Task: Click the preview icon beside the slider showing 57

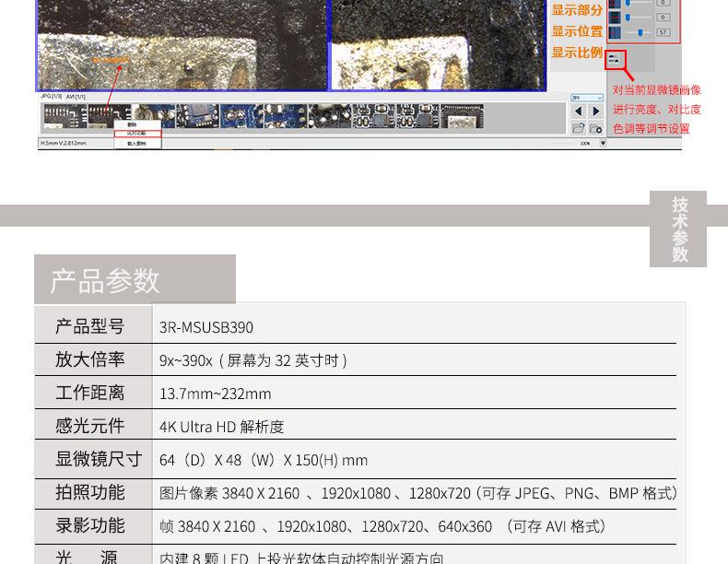Action: 615,32
